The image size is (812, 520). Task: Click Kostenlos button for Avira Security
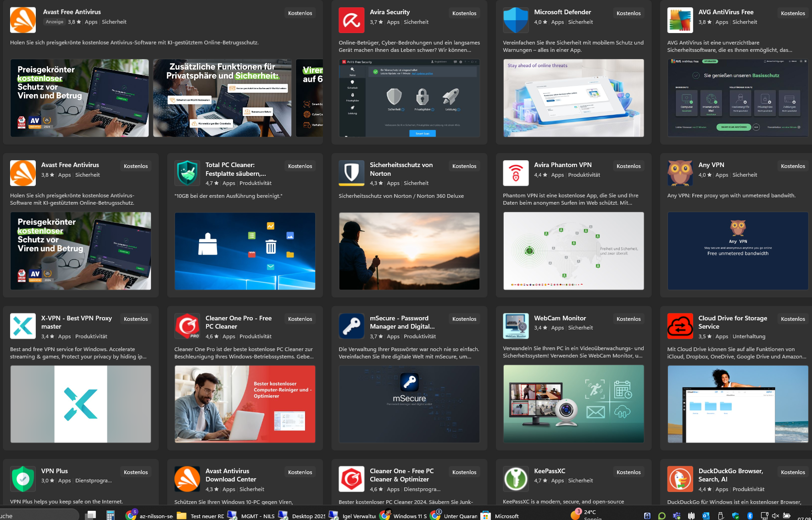(464, 13)
